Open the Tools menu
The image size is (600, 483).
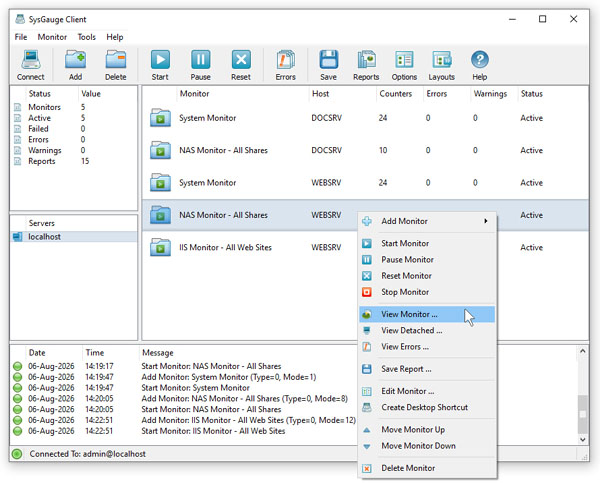click(86, 37)
